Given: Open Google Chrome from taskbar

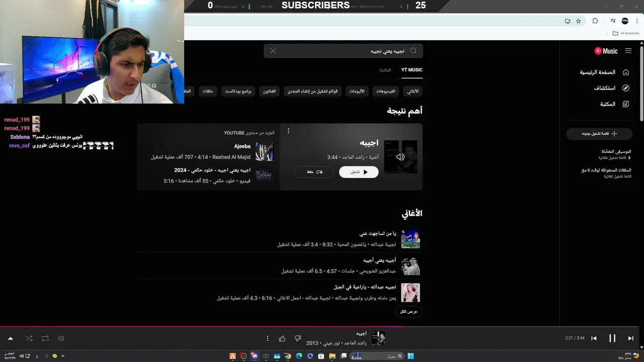Looking at the screenshot, I should coord(288,356).
